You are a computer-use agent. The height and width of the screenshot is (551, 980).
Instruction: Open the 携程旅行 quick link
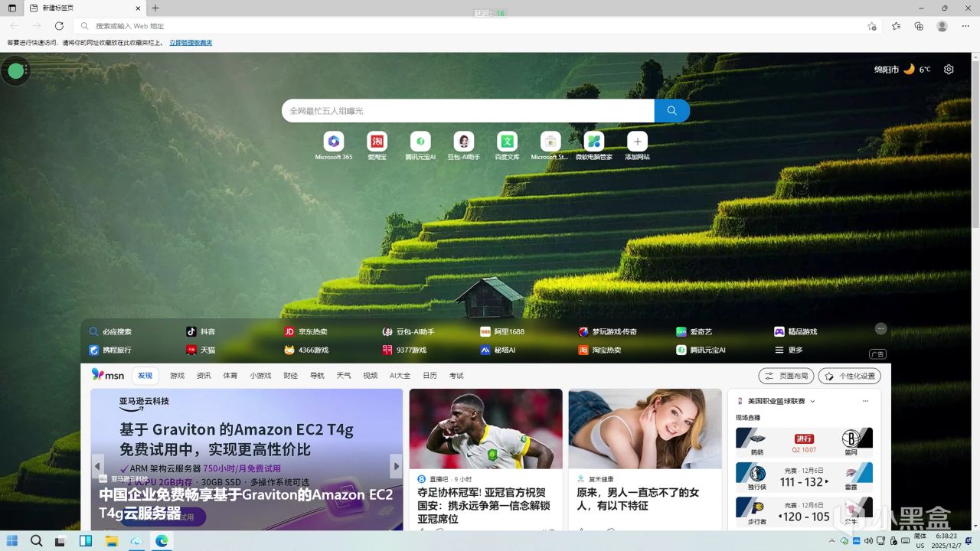pos(110,350)
